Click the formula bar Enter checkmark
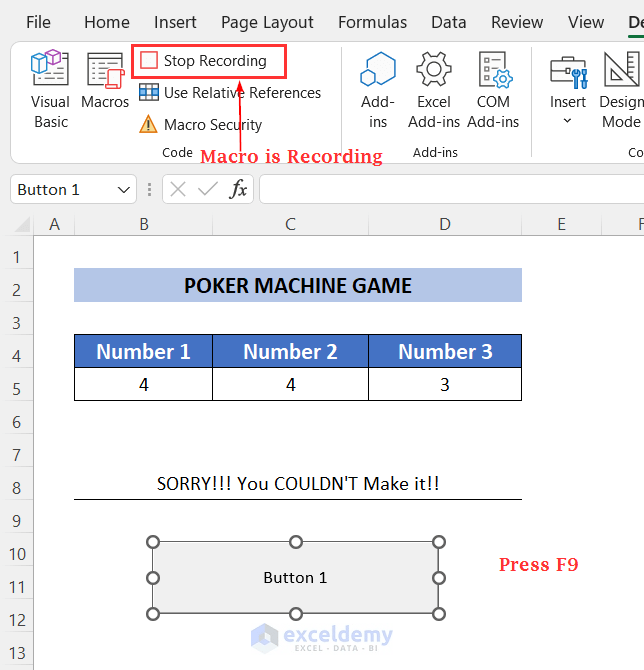The width and height of the screenshot is (644, 670). (x=208, y=189)
